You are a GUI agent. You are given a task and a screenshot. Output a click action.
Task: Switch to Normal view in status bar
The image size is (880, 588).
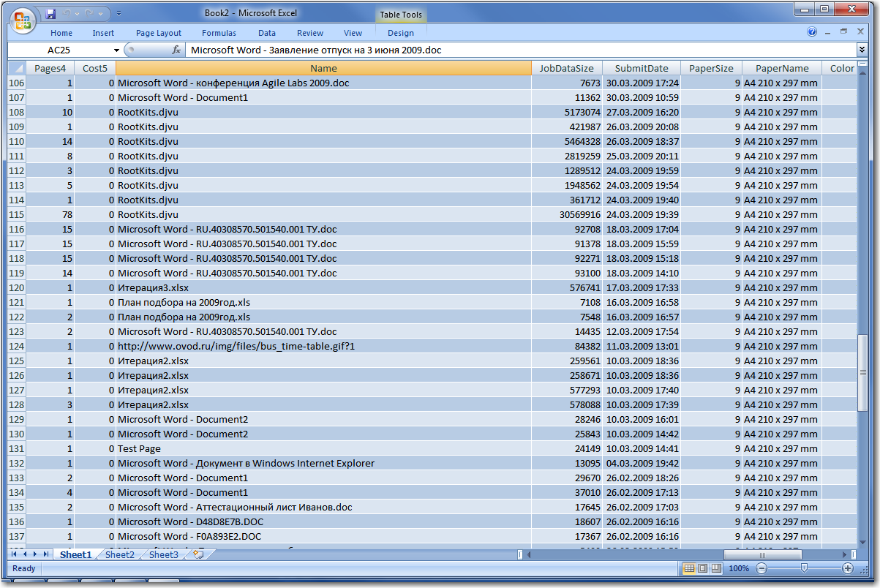tap(689, 568)
